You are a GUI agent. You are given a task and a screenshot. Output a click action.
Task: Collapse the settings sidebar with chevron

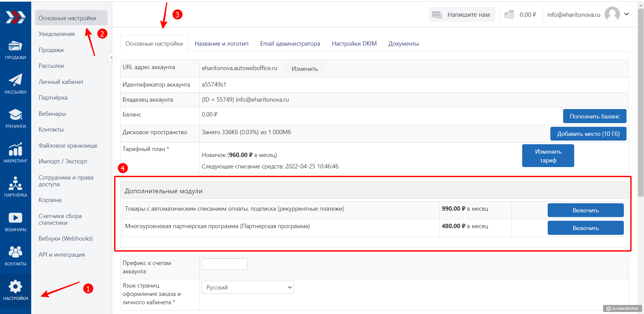coord(111,57)
